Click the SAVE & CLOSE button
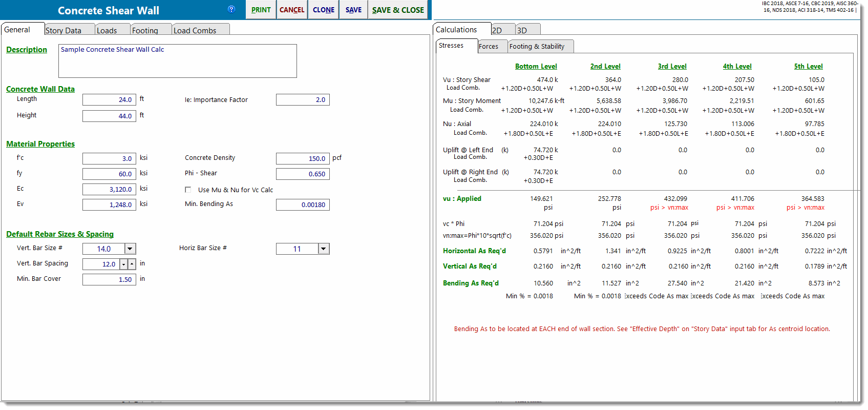 tap(398, 10)
